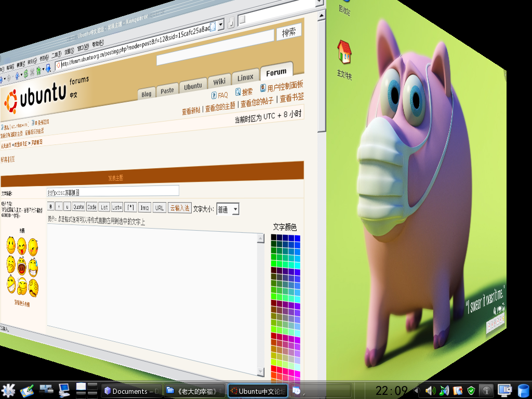This screenshot has width=532, height=399.
Task: Click the speaker volume icon in the system tray
Action: click(x=430, y=391)
